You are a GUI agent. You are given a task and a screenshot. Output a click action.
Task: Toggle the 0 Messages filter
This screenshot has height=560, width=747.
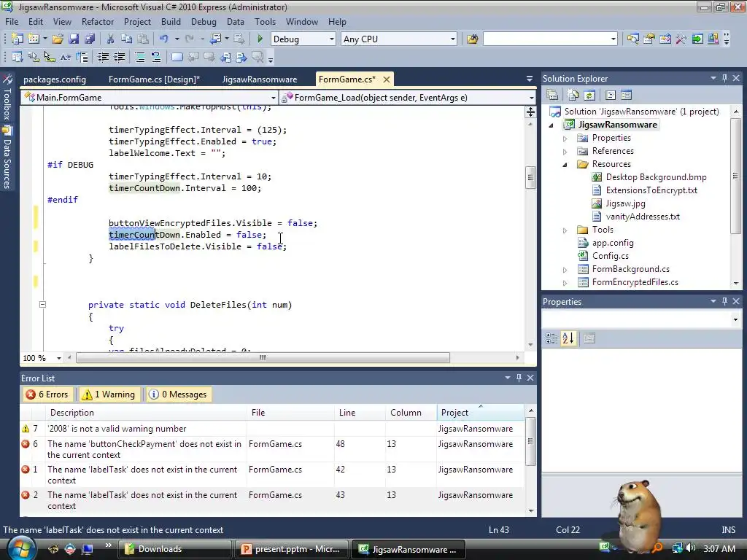[x=178, y=394]
